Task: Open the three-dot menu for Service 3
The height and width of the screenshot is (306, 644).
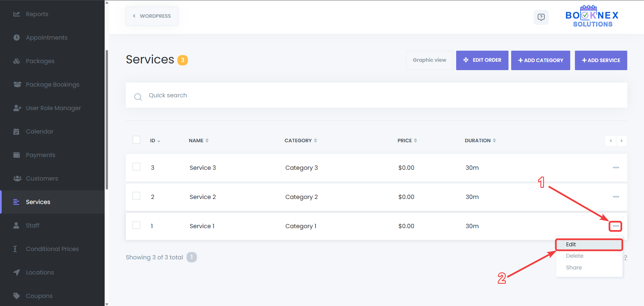Action: tap(616, 167)
